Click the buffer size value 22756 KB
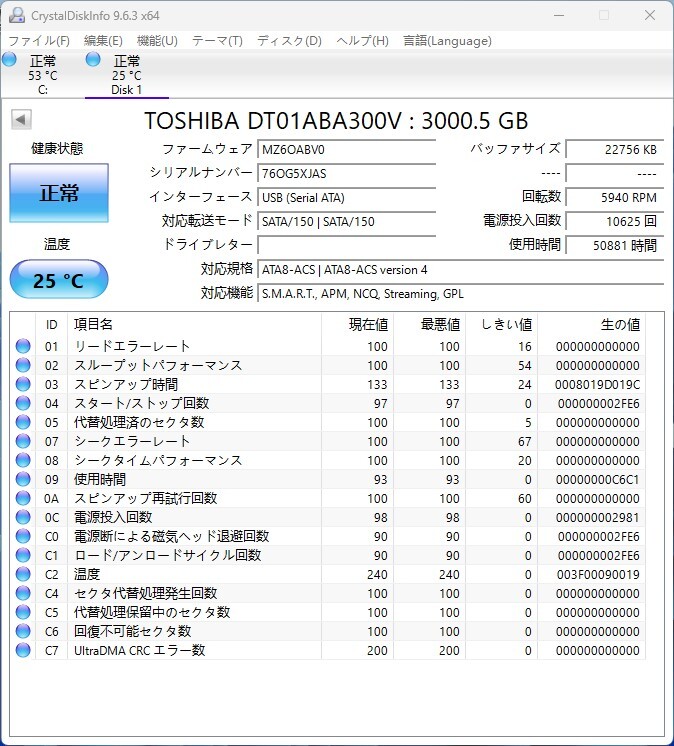The width and height of the screenshot is (674, 746). 615,150
